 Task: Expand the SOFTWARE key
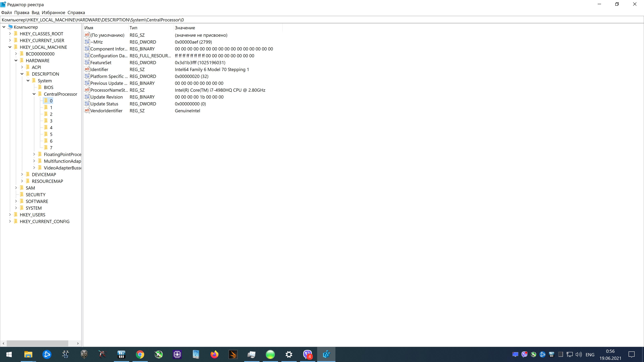(x=16, y=201)
